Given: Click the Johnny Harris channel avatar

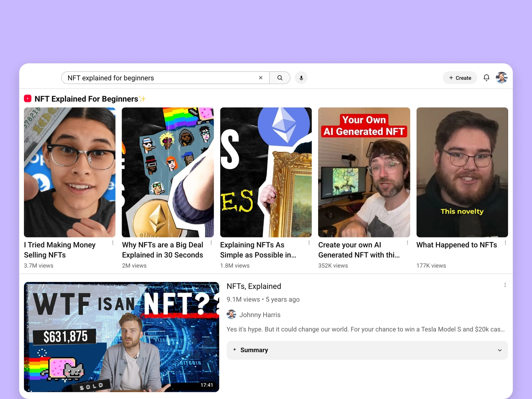Looking at the screenshot, I should pos(231,315).
